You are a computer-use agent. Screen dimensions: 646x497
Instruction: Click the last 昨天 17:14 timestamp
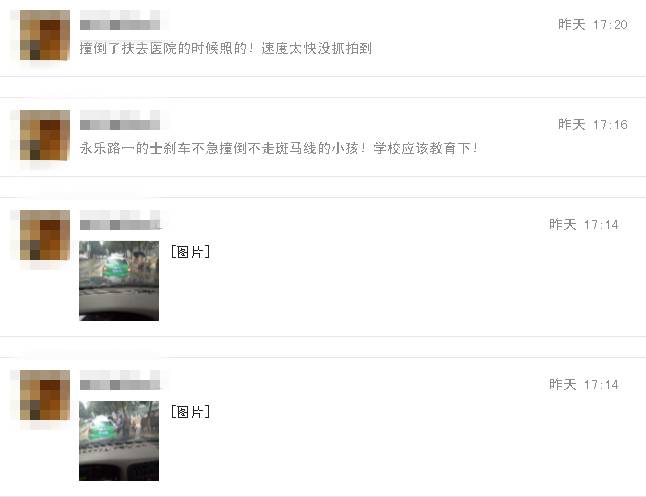pos(583,384)
